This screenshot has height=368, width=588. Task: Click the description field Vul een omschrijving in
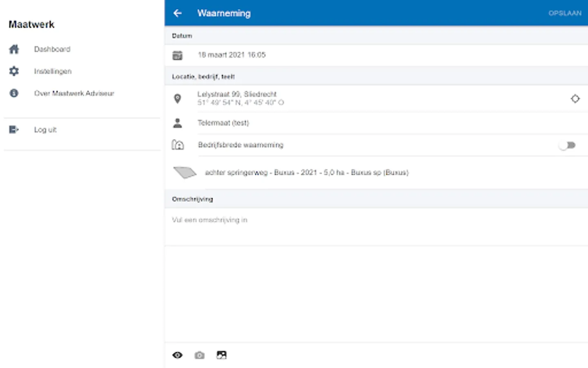point(376,227)
